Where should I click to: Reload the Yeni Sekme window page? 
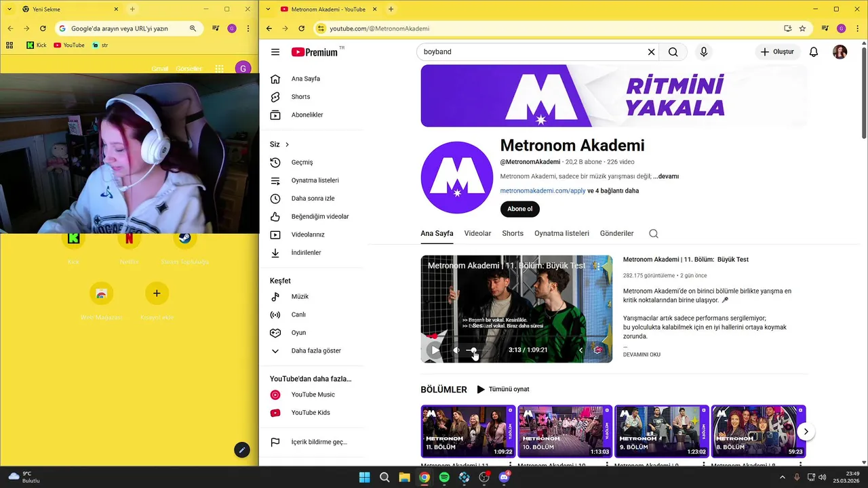(43, 28)
